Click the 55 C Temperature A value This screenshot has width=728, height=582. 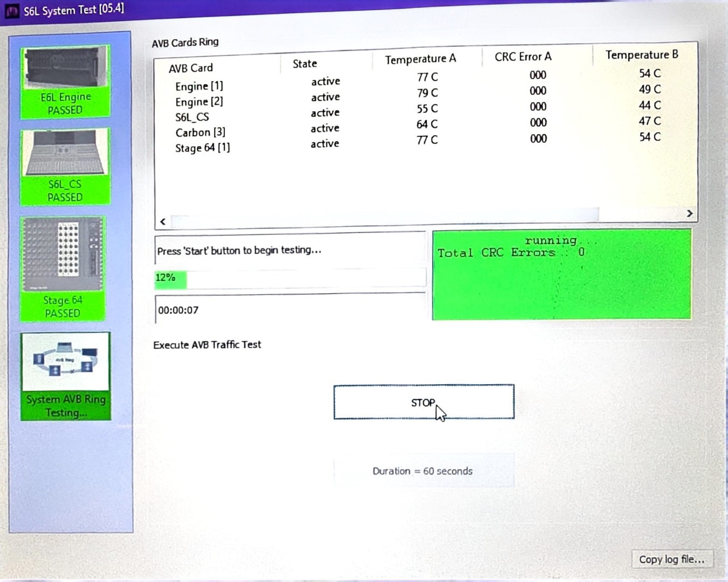427,108
